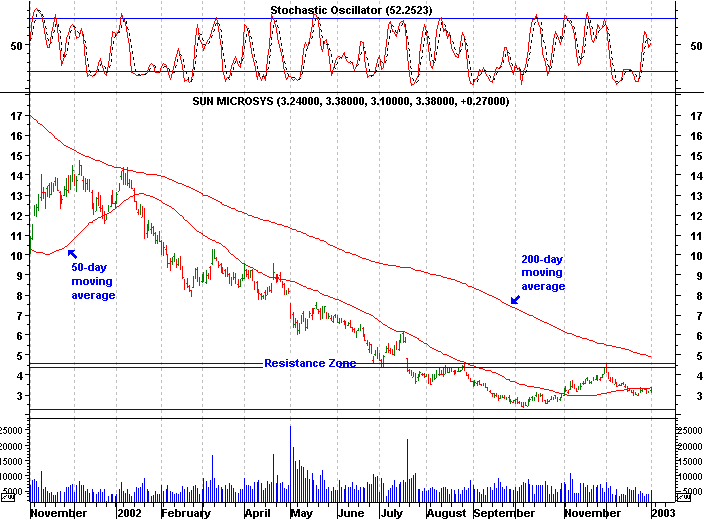Viewport: 705px width, 519px height.
Task: Click the 50-day moving average label
Action: 93,281
